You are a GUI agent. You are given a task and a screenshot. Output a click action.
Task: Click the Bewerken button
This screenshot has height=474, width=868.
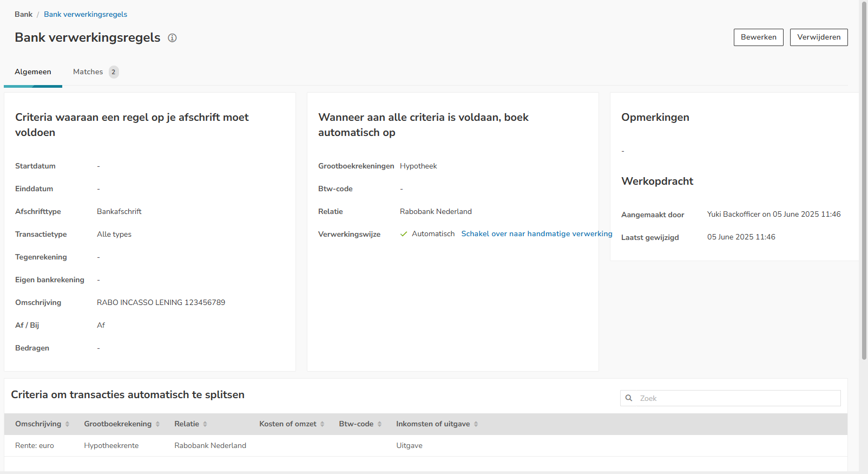(x=758, y=37)
